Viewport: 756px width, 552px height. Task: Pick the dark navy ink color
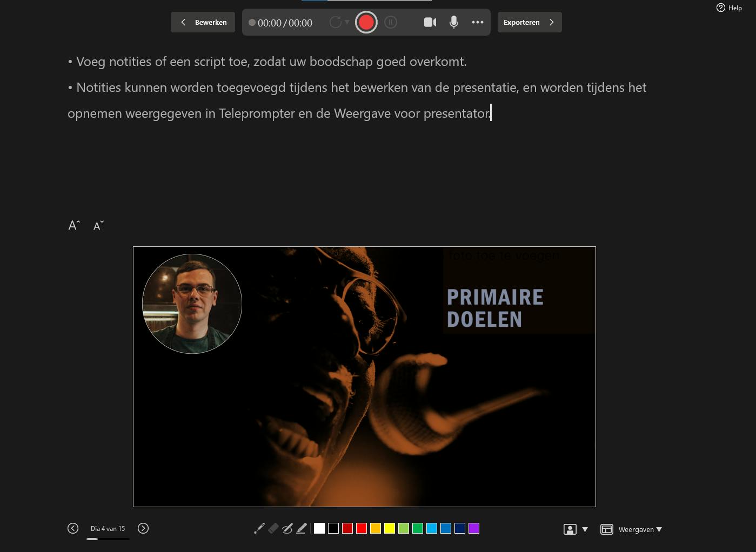460,528
